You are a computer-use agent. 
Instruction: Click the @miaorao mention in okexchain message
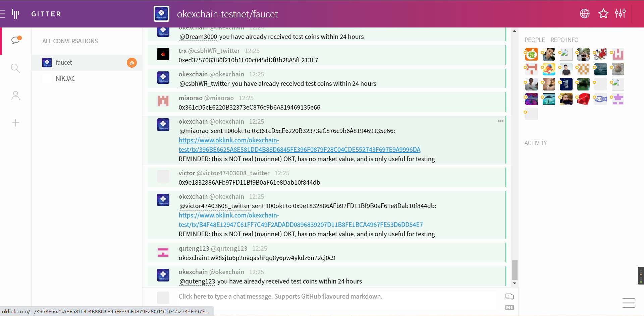coord(194,131)
